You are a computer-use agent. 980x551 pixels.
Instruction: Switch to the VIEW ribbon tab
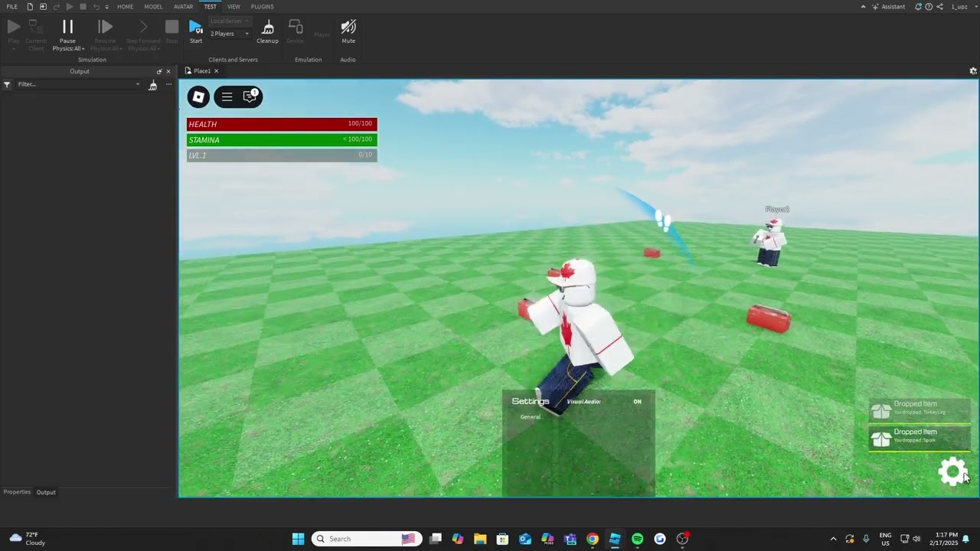(234, 7)
